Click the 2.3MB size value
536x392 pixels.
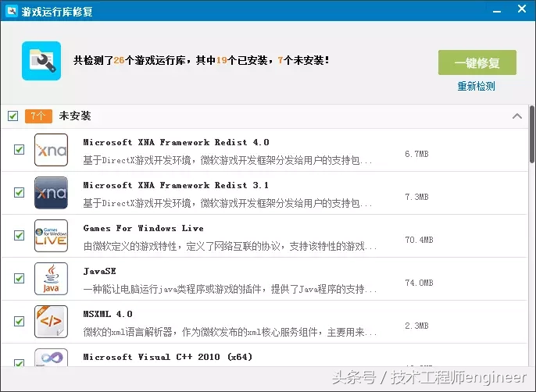pos(416,326)
